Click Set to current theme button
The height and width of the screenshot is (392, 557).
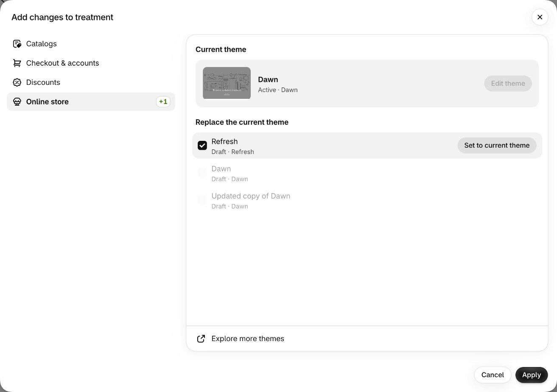pos(497,146)
